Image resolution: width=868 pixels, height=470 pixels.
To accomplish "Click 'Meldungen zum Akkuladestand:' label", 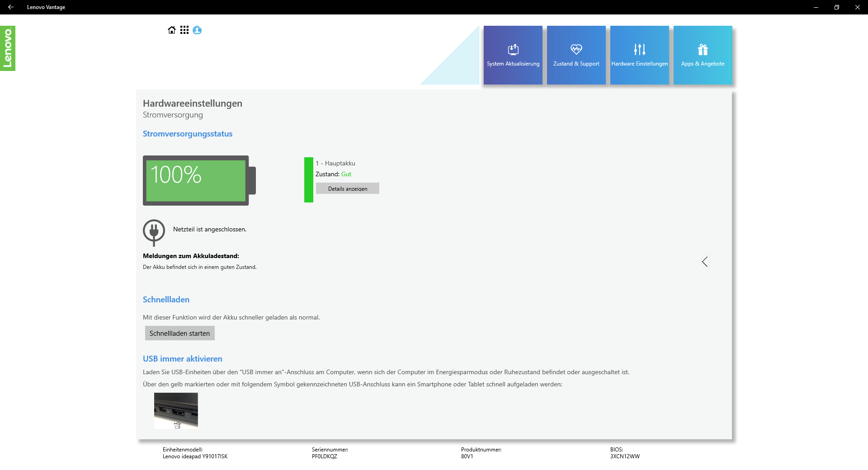I will (191, 256).
